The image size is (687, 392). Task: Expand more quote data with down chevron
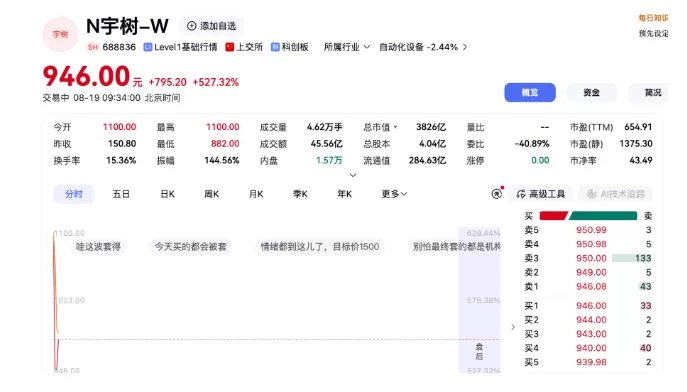tap(353, 175)
